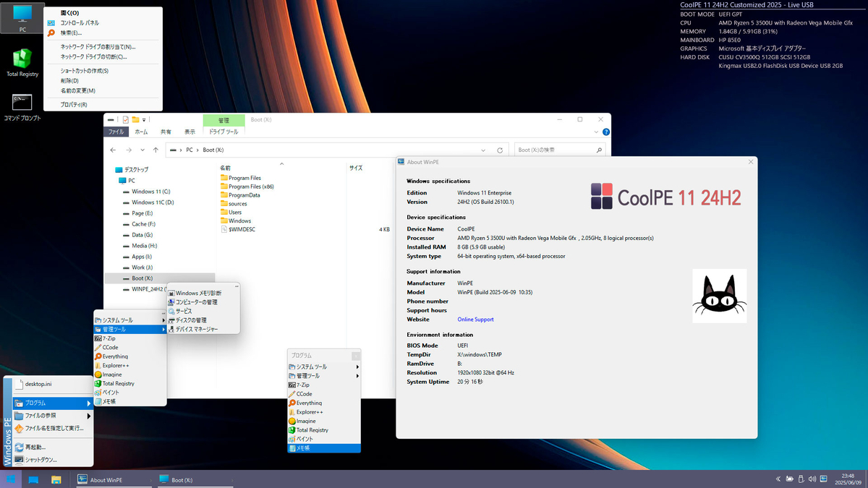This screenshot has width=868, height=488.
Task: Close the floating プログラム panel
Action: 356,356
